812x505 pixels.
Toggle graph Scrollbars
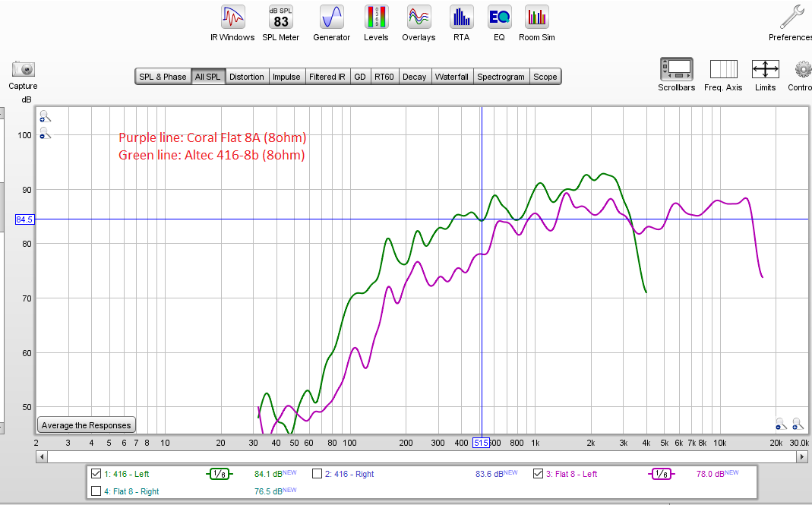[x=676, y=75]
